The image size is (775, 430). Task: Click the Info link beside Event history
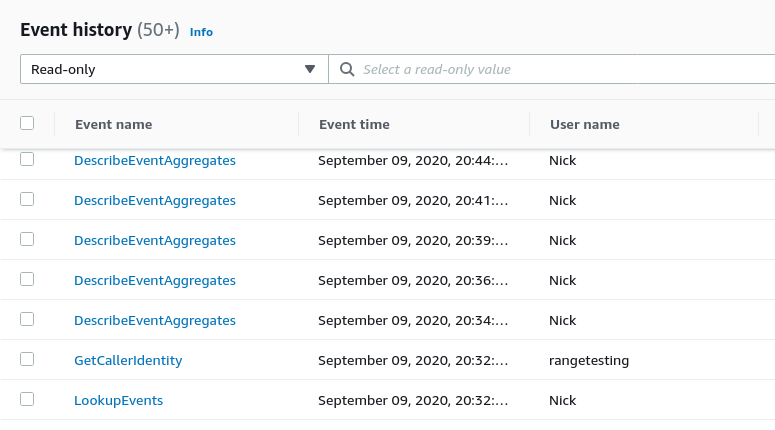pos(201,32)
